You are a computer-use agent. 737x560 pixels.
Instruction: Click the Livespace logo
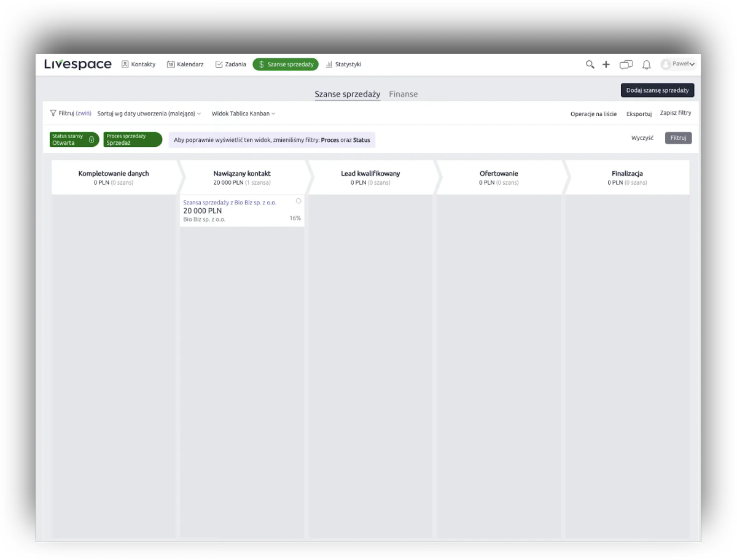coord(78,64)
